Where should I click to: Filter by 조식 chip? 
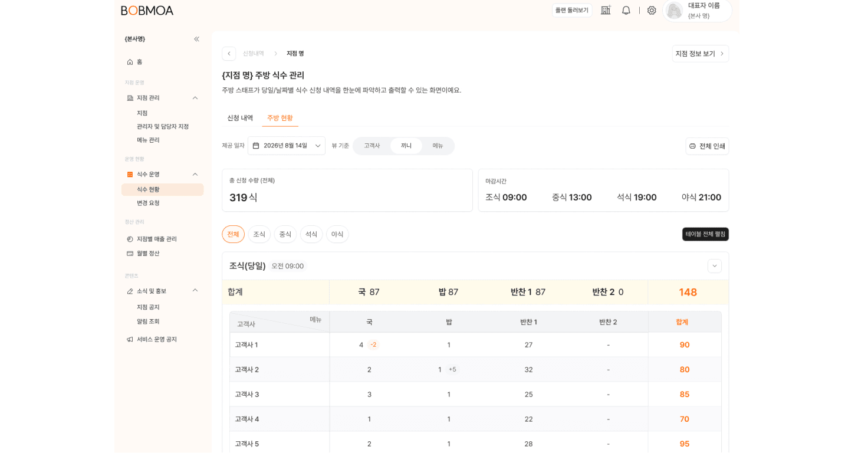259,234
